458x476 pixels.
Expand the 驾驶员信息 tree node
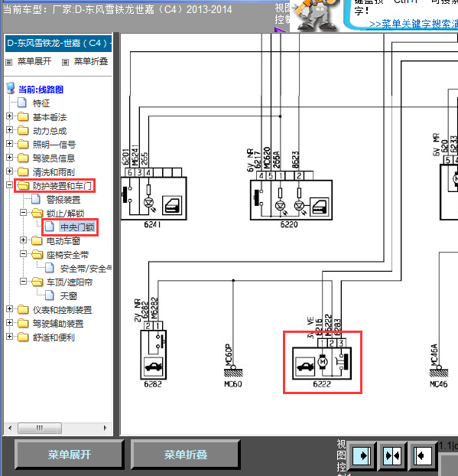[x=9, y=157]
